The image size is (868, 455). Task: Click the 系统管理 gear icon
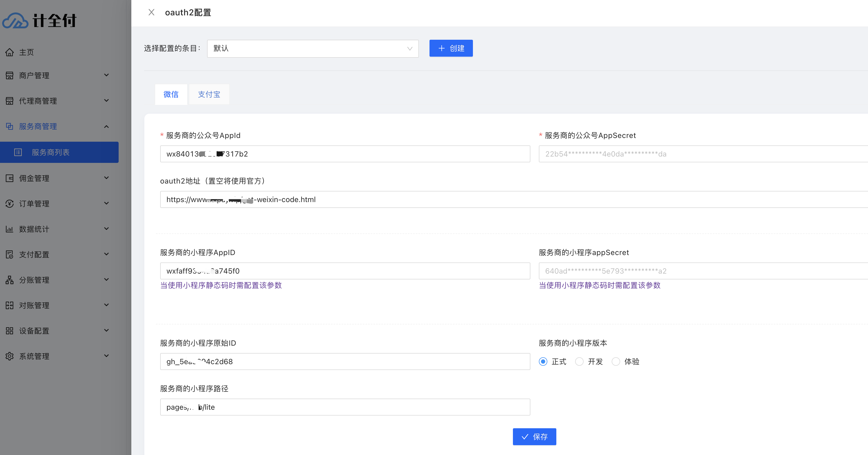(10, 356)
